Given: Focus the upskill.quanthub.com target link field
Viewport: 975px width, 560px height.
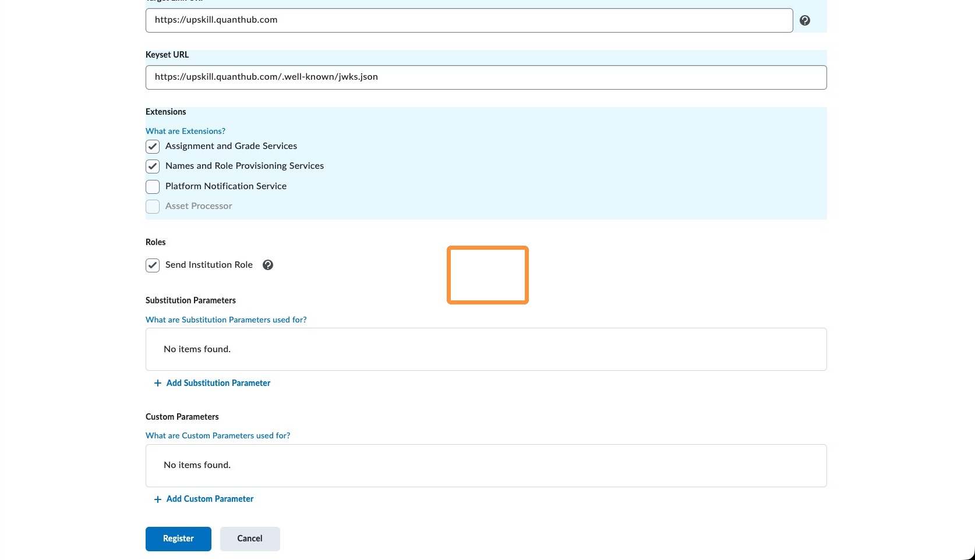Looking at the screenshot, I should 469,20.
